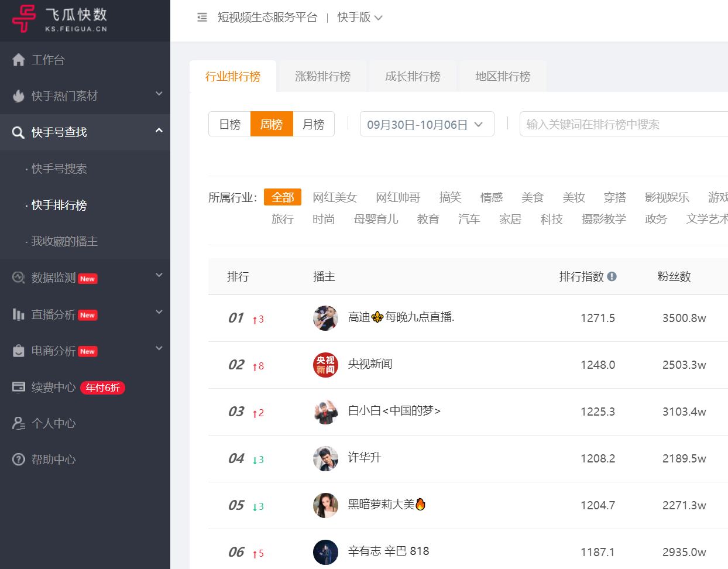Open the 电商分析 shopping icon
Viewport: 728px width, 569px height.
pos(20,351)
